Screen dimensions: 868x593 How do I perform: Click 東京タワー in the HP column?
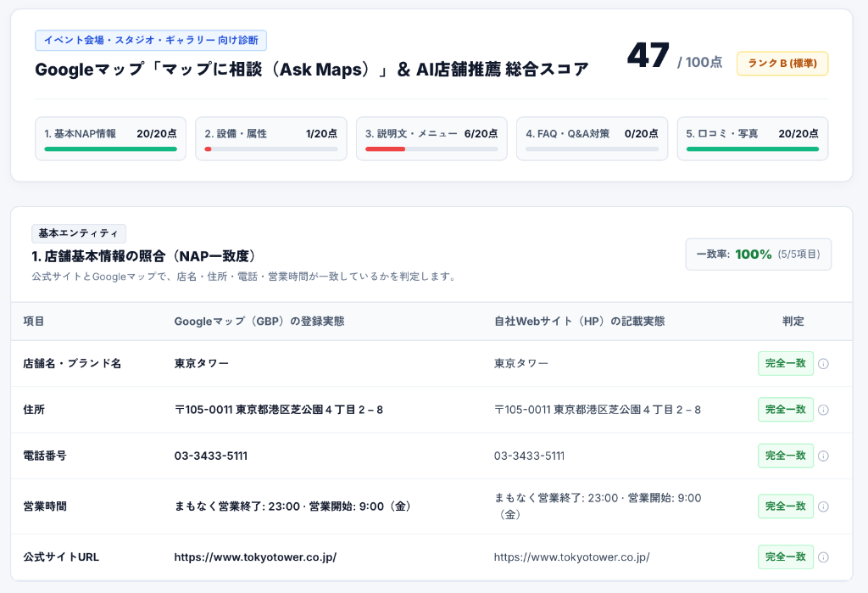pyautogui.click(x=521, y=364)
